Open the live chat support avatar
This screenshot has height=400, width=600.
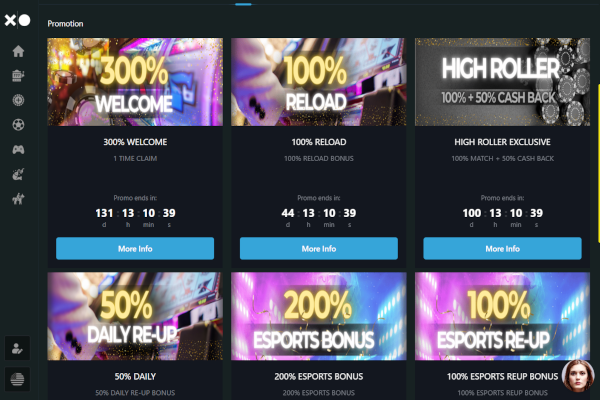click(x=578, y=376)
